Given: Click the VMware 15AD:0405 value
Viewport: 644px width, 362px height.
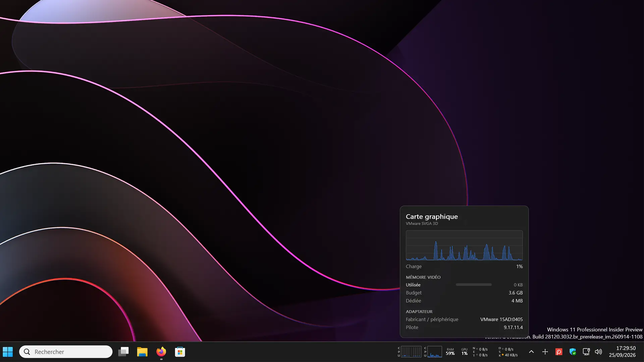Looking at the screenshot, I should [501, 319].
